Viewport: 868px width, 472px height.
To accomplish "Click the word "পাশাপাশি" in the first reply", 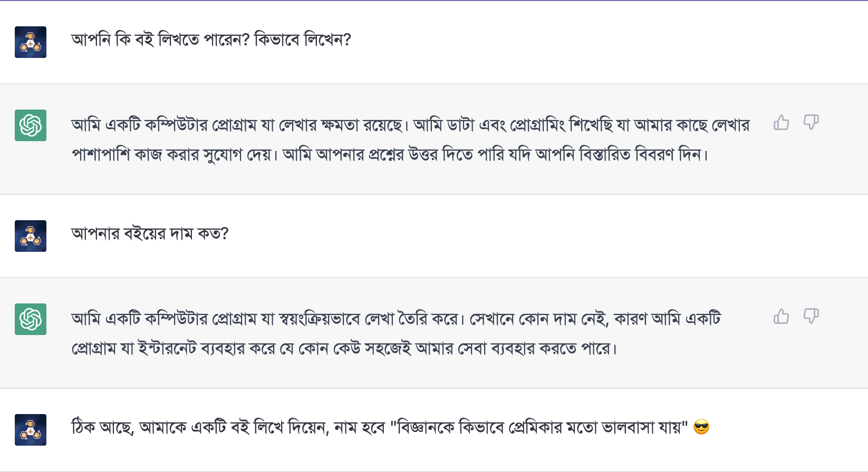I will [x=101, y=155].
